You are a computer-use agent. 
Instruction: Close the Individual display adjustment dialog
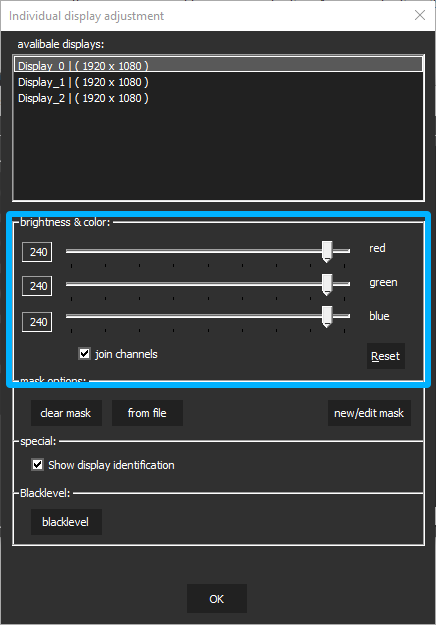point(420,16)
